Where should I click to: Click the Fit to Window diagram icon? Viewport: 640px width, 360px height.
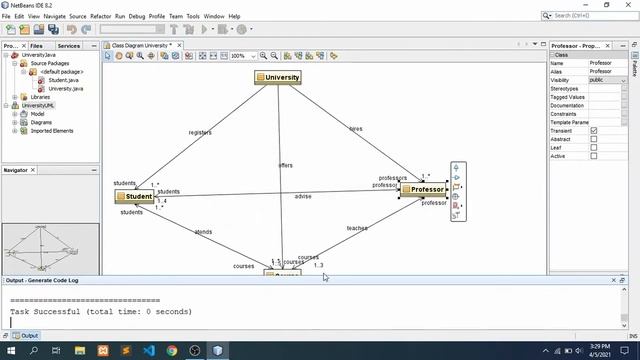click(202, 56)
